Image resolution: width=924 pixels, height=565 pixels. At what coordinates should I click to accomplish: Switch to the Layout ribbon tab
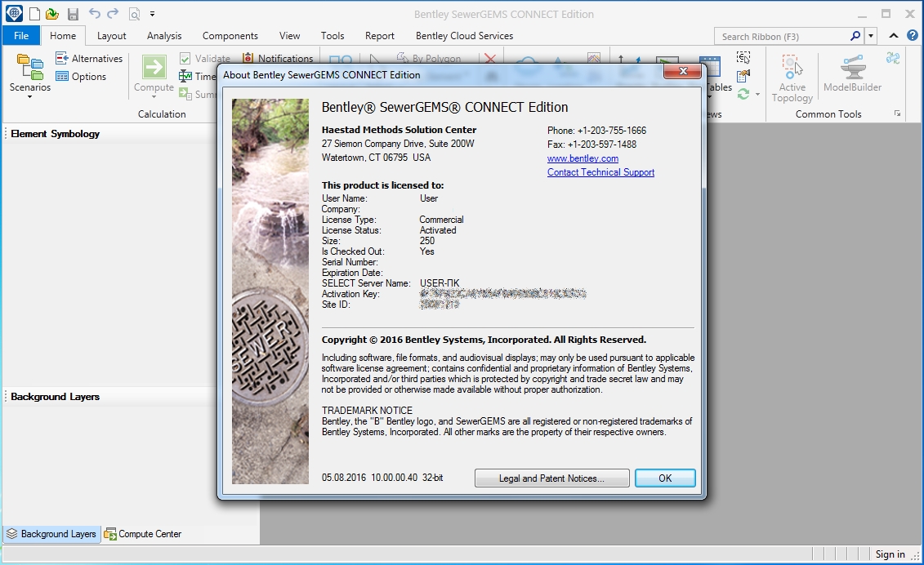111,35
